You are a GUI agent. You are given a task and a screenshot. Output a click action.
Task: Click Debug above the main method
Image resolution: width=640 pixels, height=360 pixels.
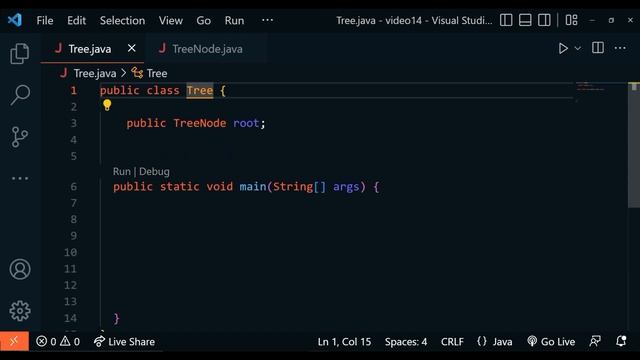154,171
